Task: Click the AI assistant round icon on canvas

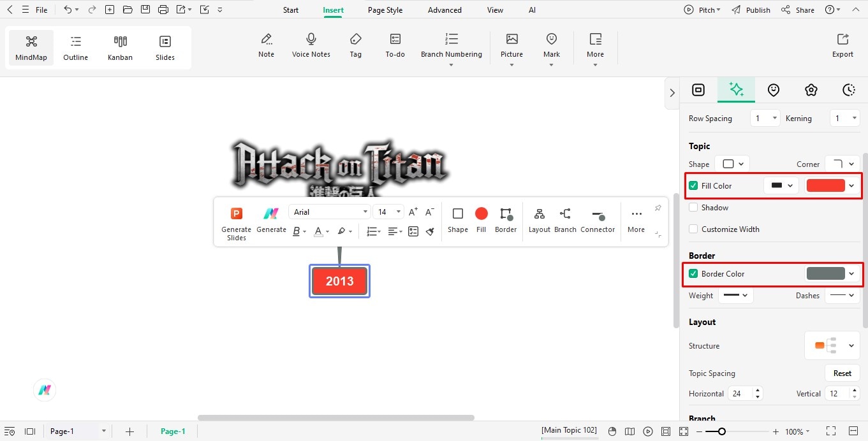Action: click(x=45, y=390)
